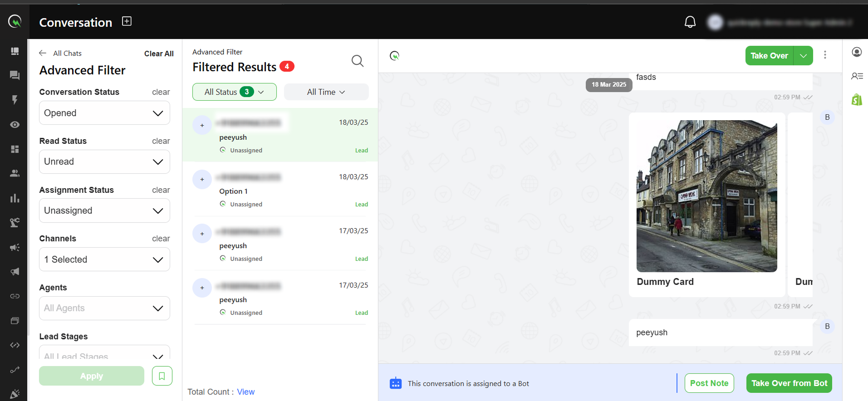Open the bar chart analytics icon
The height and width of the screenshot is (401, 868).
coord(15,198)
